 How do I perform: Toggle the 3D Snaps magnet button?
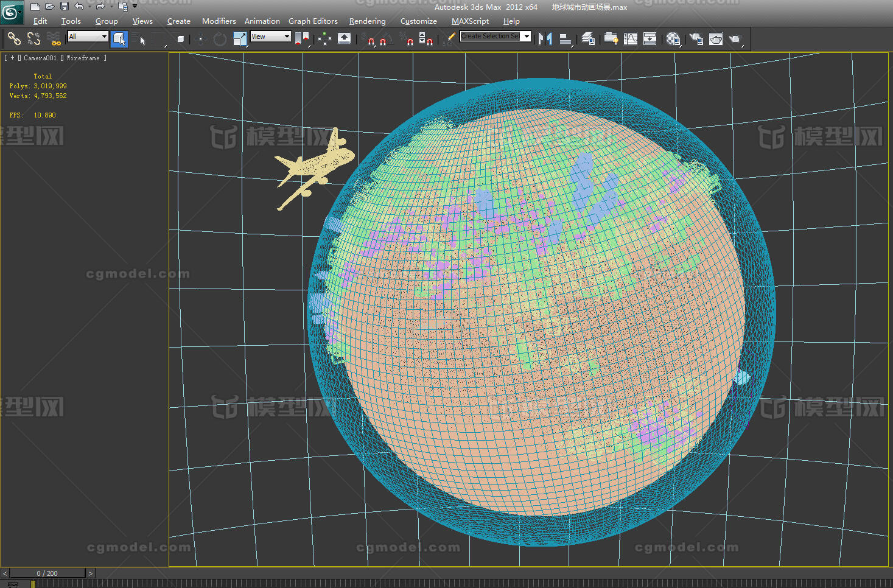click(371, 40)
